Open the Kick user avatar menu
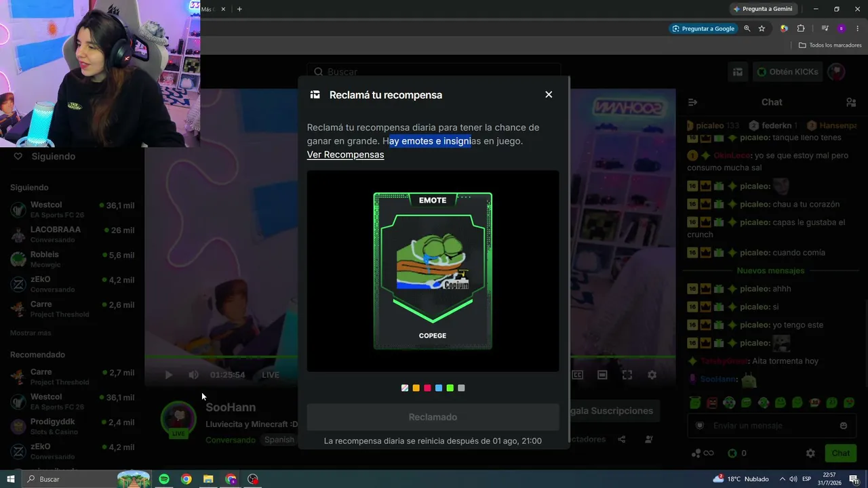Viewport: 868px width, 488px height. (836, 72)
